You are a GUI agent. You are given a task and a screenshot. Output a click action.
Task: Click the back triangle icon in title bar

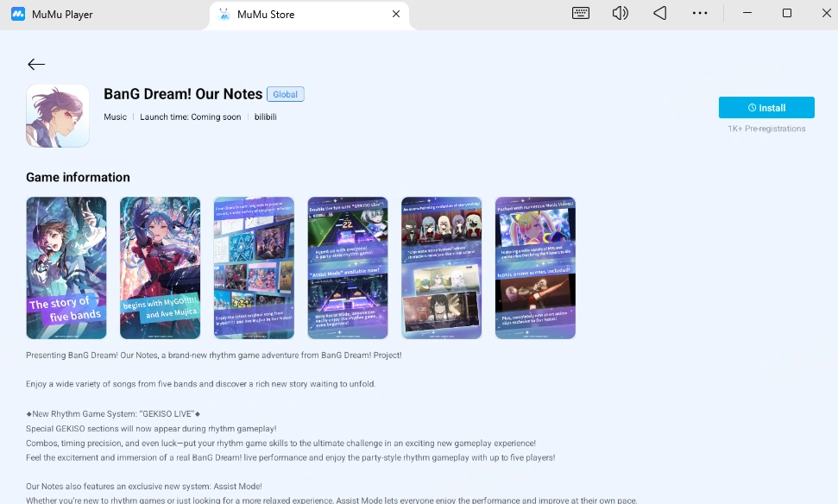tap(660, 13)
